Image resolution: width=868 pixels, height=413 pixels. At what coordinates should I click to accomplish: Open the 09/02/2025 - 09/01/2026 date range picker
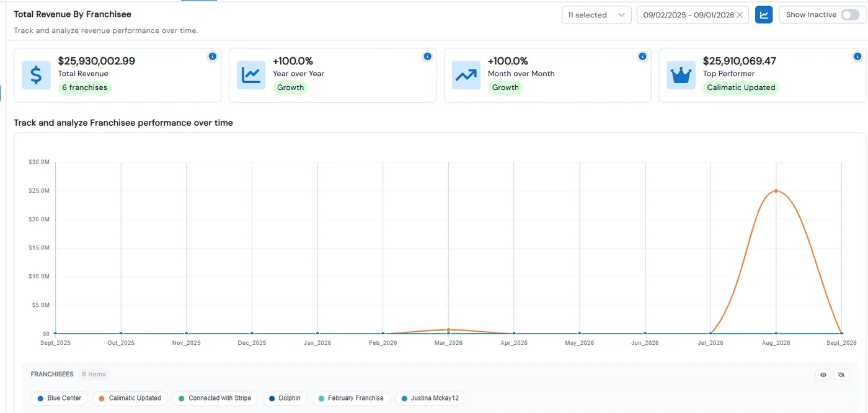point(693,15)
